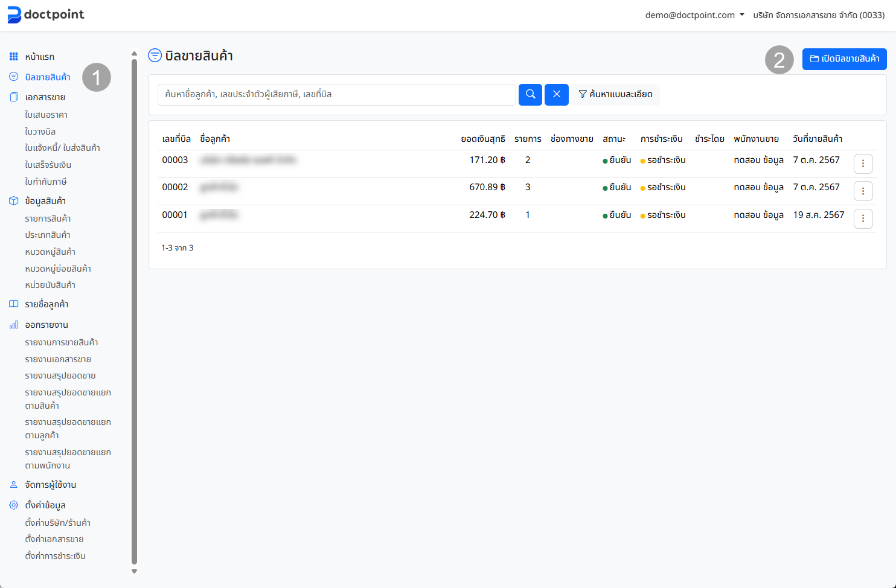
Task: Expand the เอกสารขาย sidebar section
Action: [x=45, y=97]
